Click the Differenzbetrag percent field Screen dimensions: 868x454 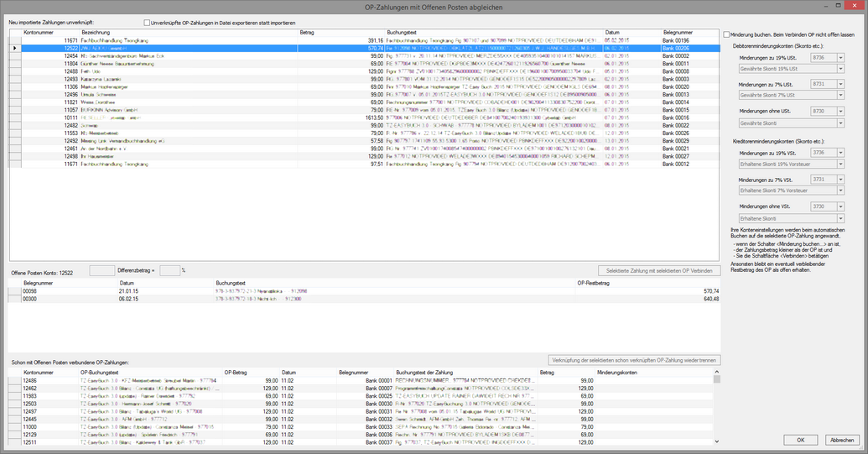[x=169, y=271]
